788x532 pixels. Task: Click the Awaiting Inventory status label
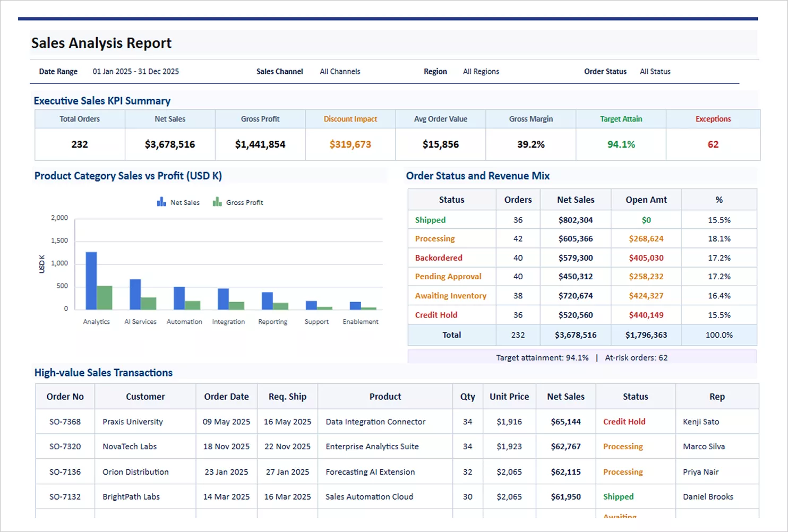coord(451,296)
